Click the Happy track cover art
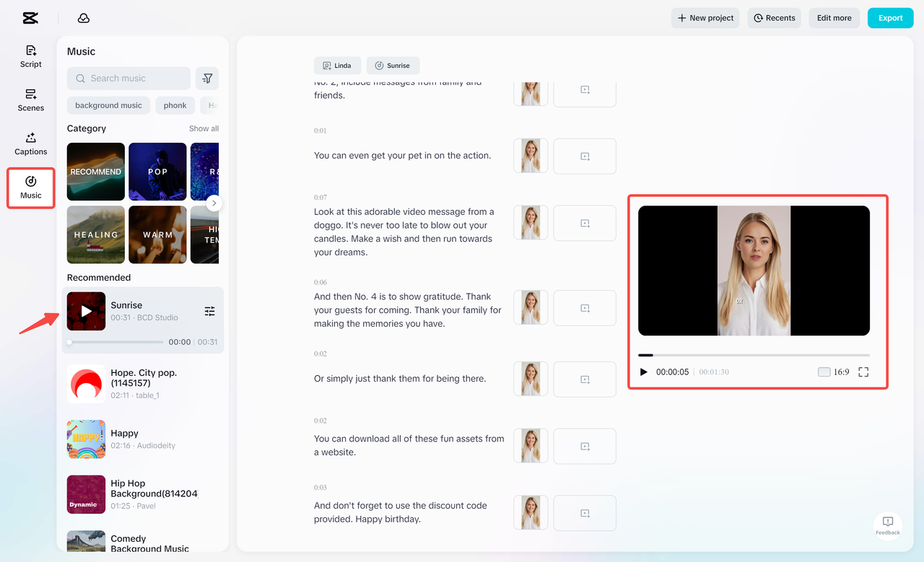 87,439
